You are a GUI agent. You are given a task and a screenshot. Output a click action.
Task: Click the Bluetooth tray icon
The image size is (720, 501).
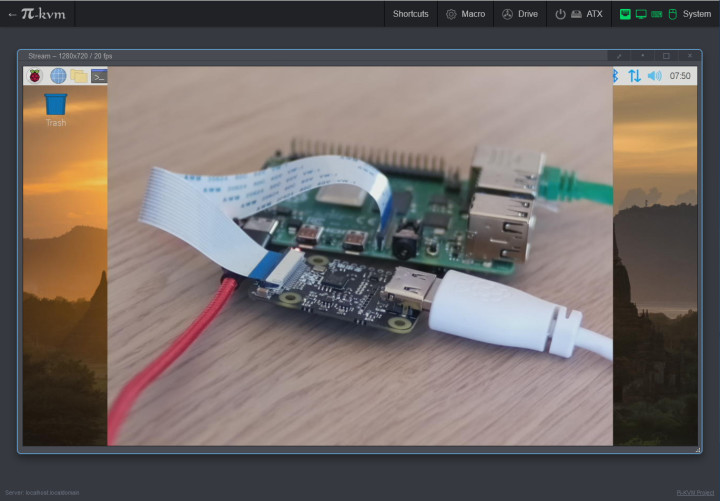pos(616,76)
